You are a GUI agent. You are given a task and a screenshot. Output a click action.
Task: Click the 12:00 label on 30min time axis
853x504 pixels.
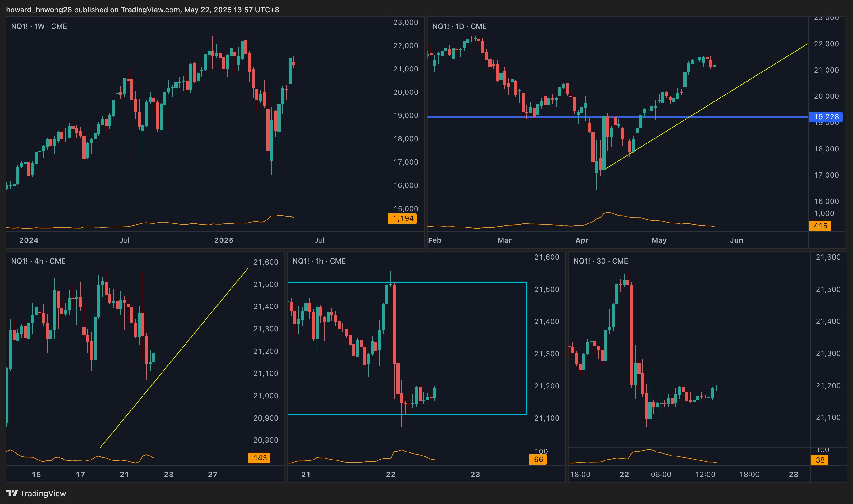tap(705, 475)
